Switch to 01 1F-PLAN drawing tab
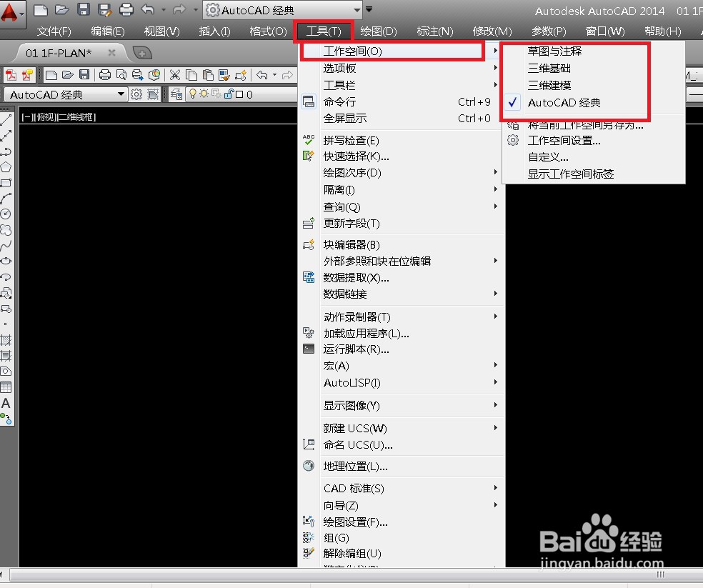 click(59, 53)
